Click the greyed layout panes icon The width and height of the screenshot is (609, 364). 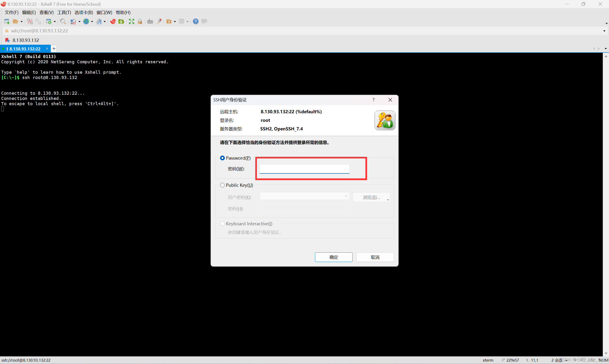tap(182, 21)
